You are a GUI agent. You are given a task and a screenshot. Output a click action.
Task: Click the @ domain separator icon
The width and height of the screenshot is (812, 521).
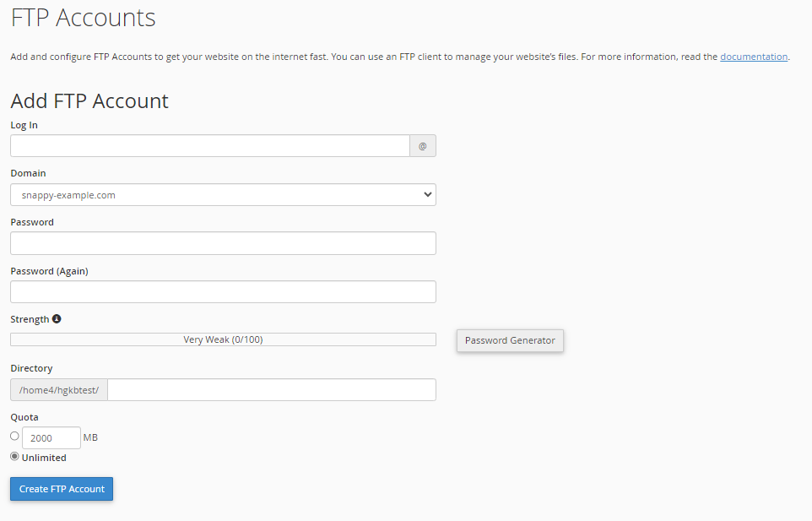[x=422, y=145]
